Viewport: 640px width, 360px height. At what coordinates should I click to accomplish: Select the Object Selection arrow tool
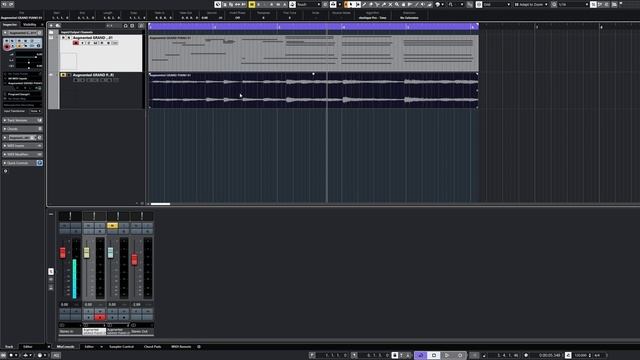[351, 4]
